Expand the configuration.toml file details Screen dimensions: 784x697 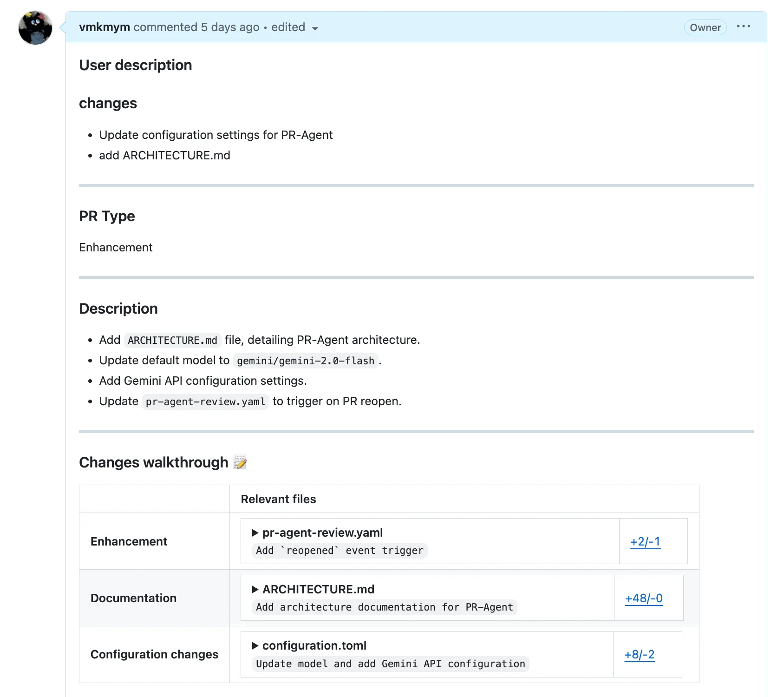tap(255, 645)
